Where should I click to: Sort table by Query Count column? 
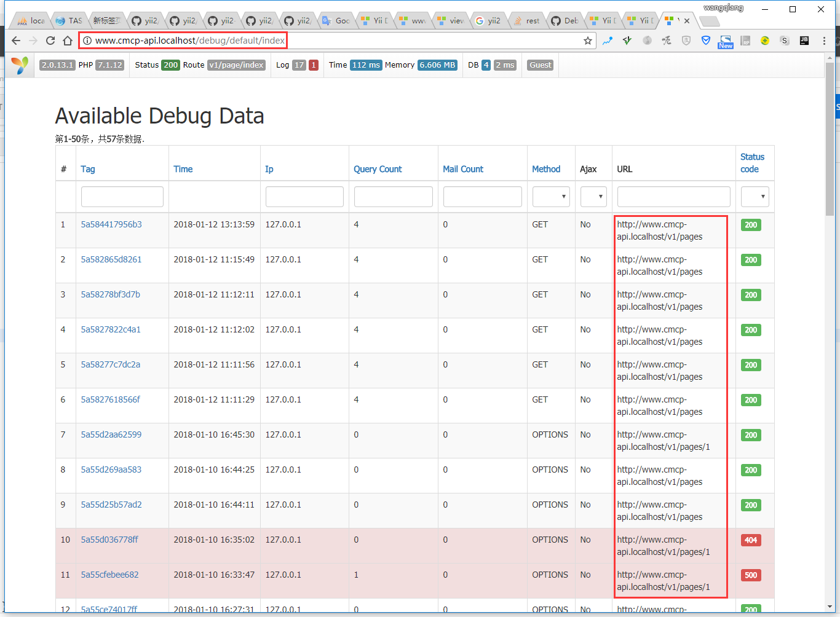click(377, 169)
